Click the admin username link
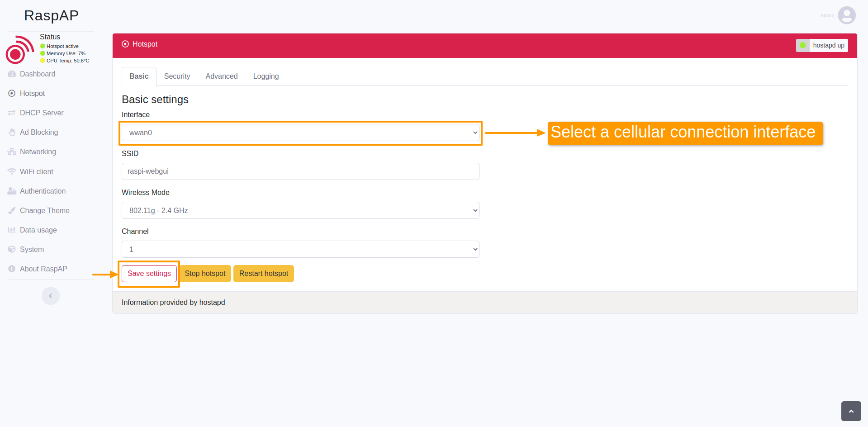The height and width of the screenshot is (427, 868). pyautogui.click(x=827, y=15)
